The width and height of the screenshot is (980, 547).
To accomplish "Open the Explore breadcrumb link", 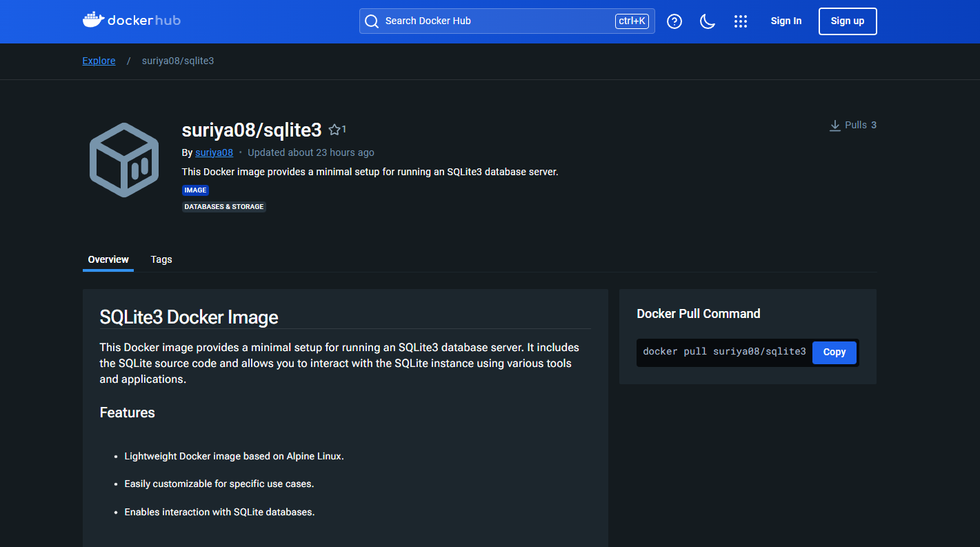I will pos(99,61).
